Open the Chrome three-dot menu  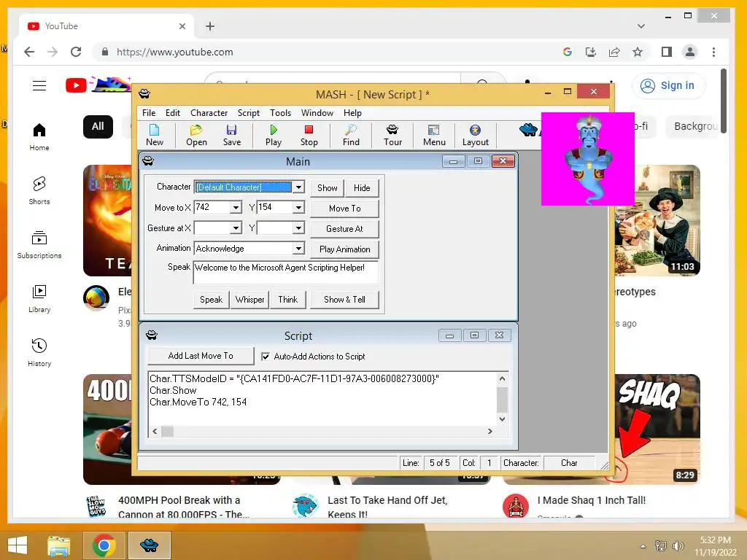[713, 52]
